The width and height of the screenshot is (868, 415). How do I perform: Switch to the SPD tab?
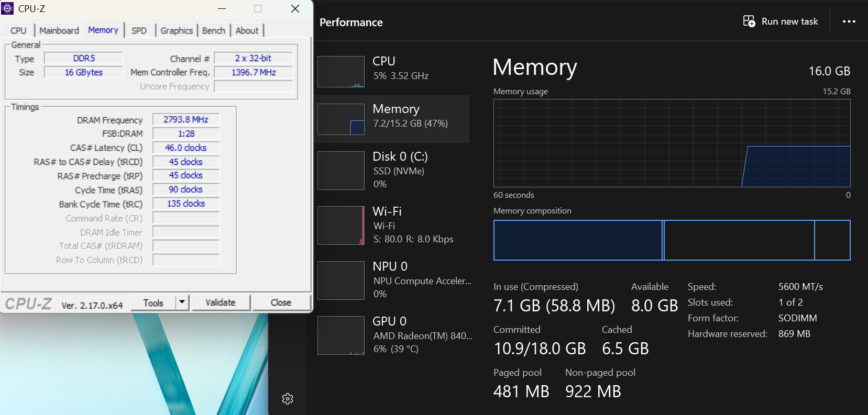[139, 31]
